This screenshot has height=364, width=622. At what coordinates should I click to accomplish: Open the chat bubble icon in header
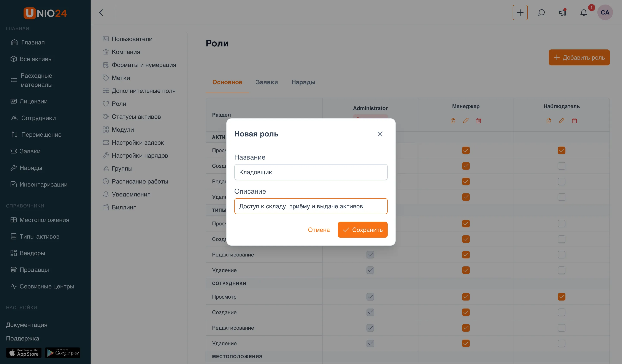coord(541,12)
